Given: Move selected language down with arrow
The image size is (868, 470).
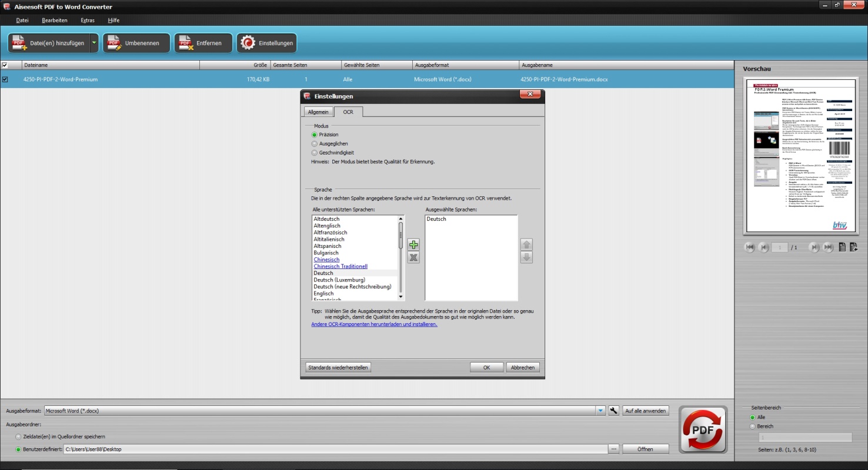Looking at the screenshot, I should [x=526, y=257].
